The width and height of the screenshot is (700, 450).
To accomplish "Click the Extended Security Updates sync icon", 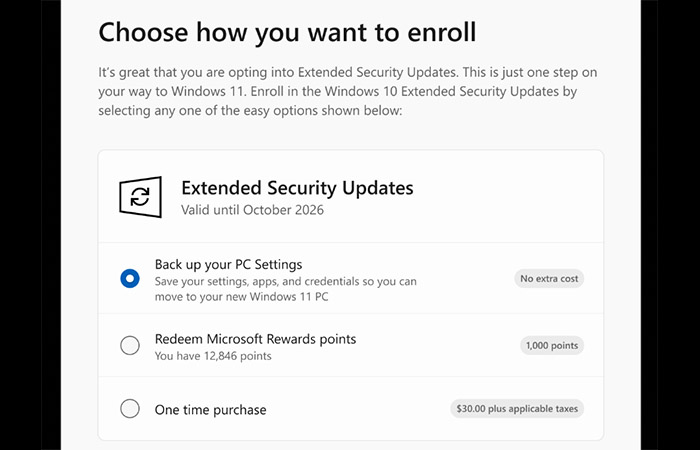I will coord(140,197).
